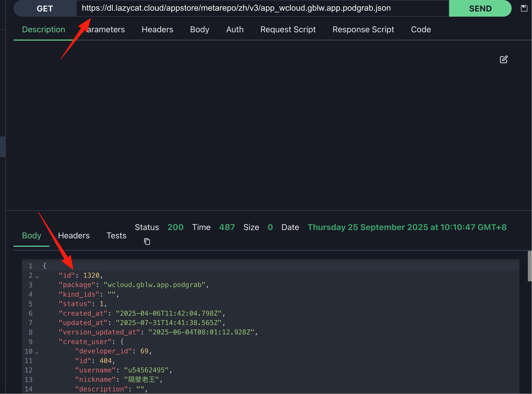Copy response body with the copy icon
The height and width of the screenshot is (394, 532).
click(147, 242)
